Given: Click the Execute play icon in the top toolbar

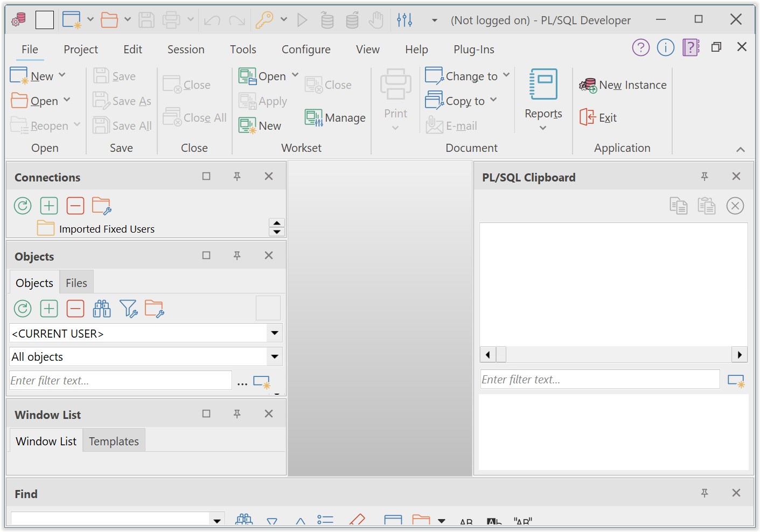Looking at the screenshot, I should click(303, 19).
